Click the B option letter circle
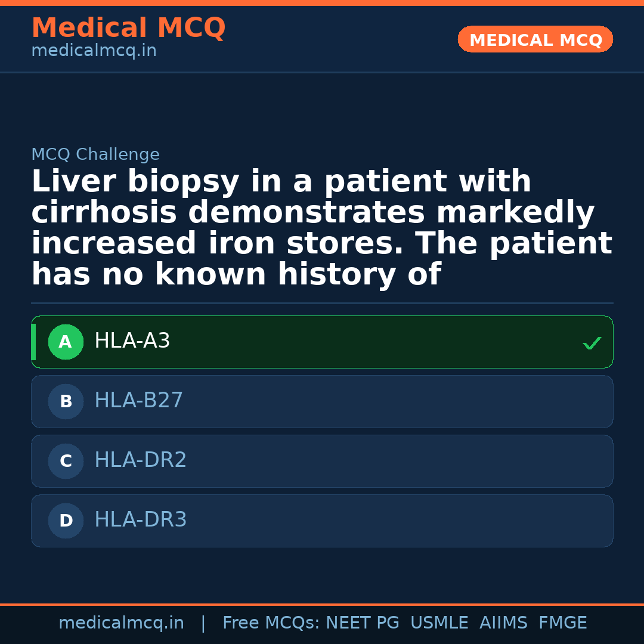The image size is (644, 644). [x=66, y=402]
